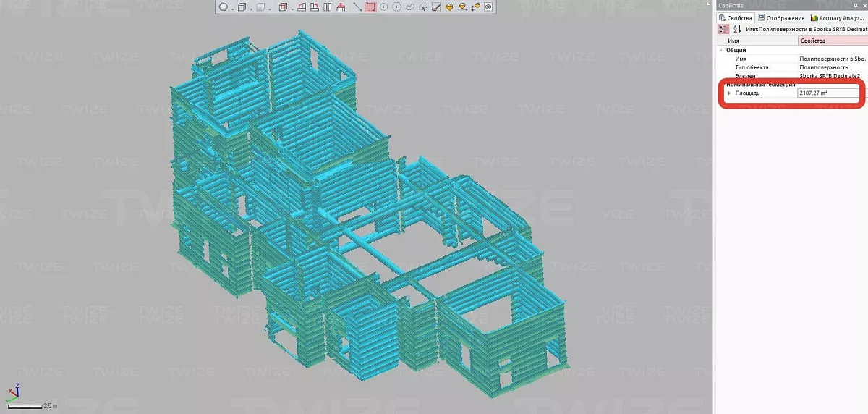Collapse the Общий property group
The height and width of the screenshot is (414, 868).
click(x=721, y=51)
